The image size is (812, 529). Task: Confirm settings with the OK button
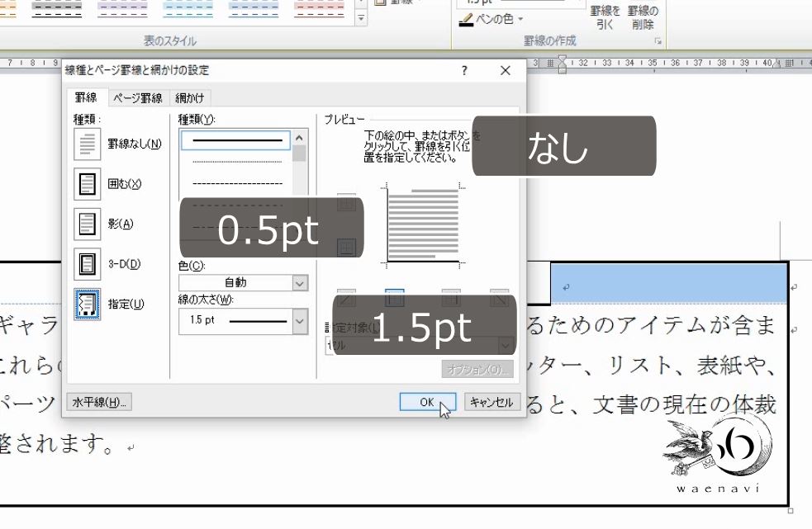point(427,402)
